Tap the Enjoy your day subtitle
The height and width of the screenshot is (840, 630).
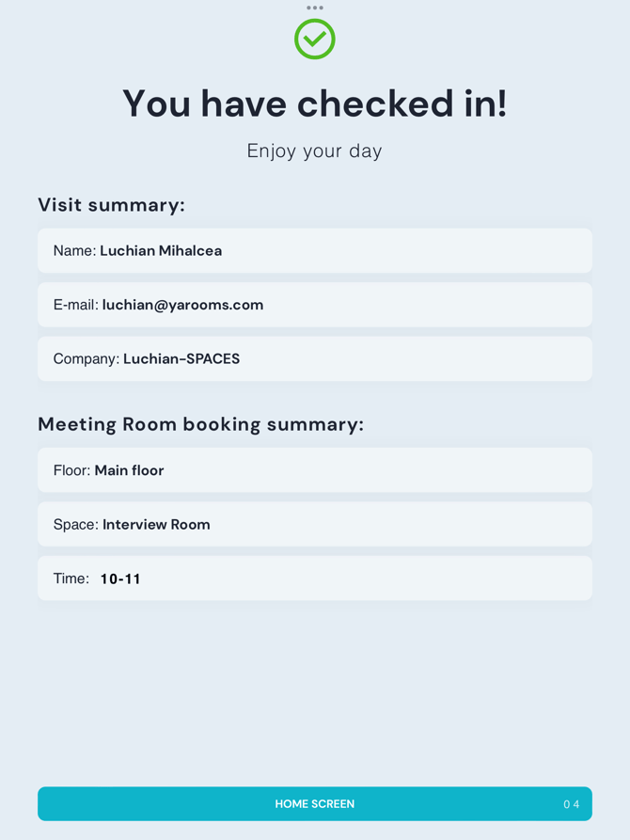click(x=315, y=151)
